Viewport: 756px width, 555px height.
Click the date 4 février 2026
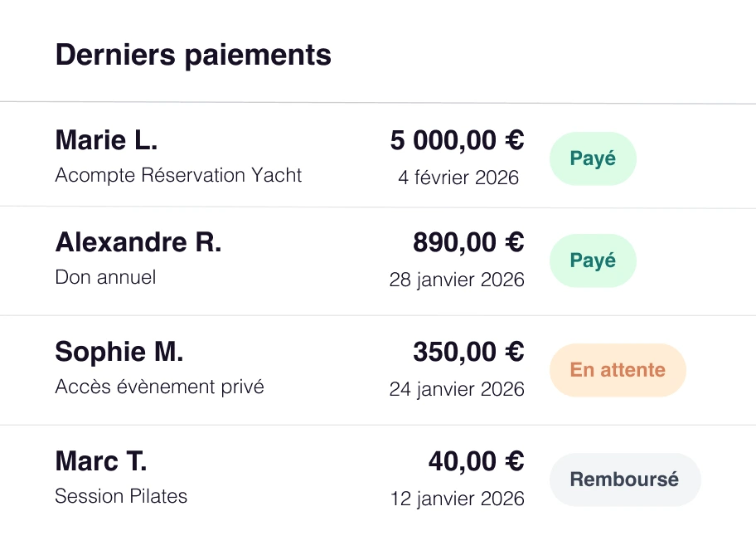pyautogui.click(x=458, y=178)
